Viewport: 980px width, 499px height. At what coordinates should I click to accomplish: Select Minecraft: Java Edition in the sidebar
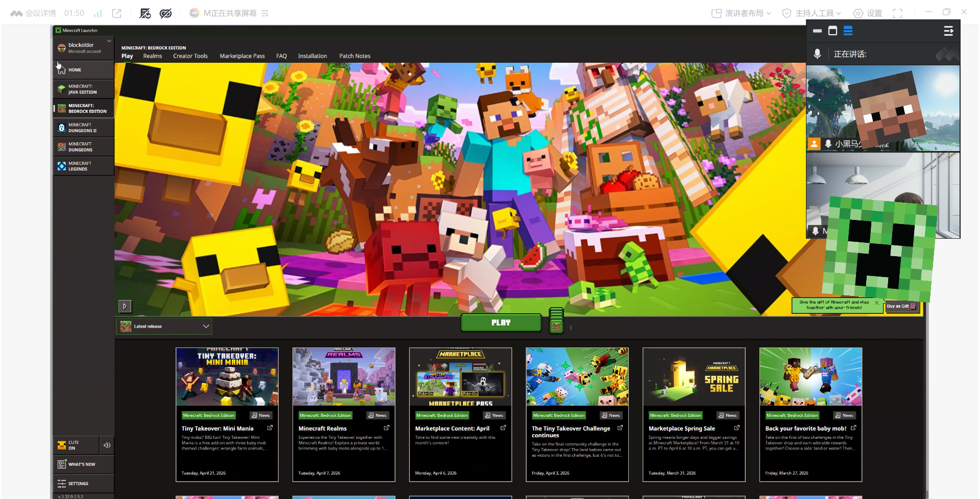[84, 89]
